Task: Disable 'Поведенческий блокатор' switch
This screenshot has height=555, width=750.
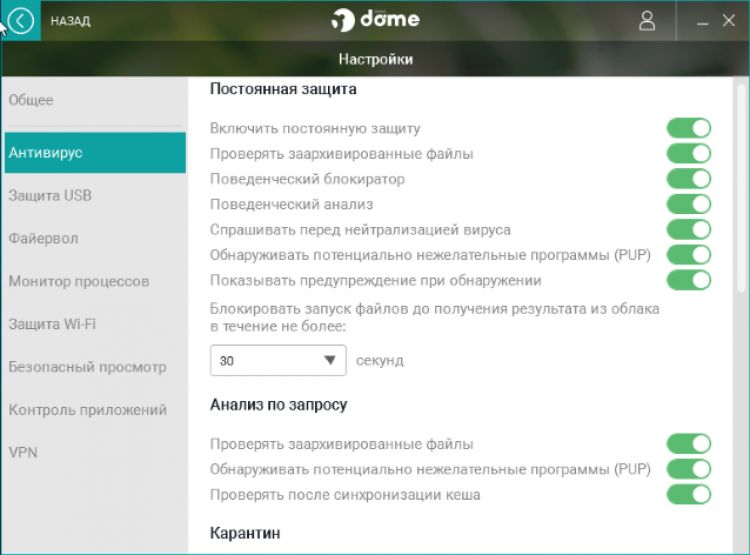Action: [689, 179]
